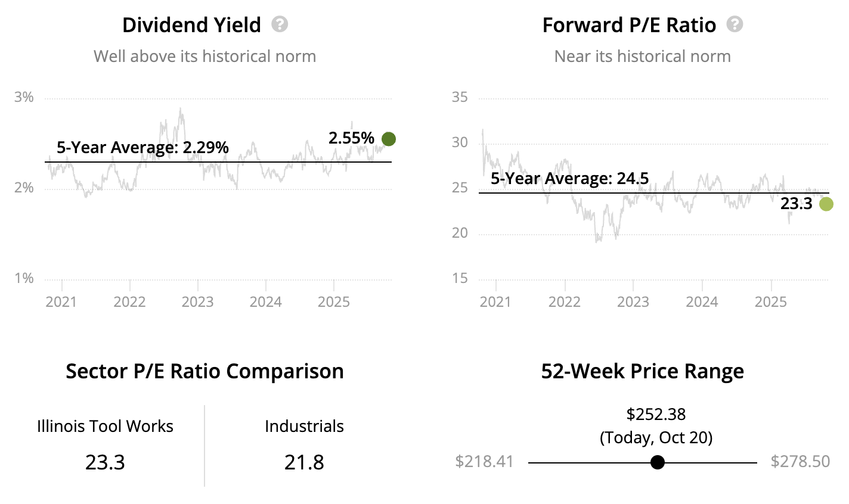Select the dark green 2.55% yield marker dot
Viewport: 849px width, 504px height.
coord(388,139)
